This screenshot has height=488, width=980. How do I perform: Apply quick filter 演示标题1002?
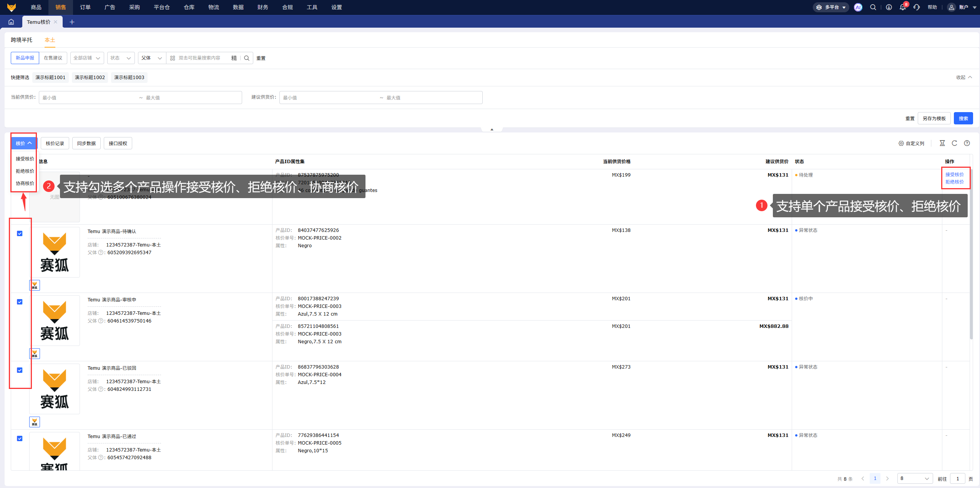(90, 77)
